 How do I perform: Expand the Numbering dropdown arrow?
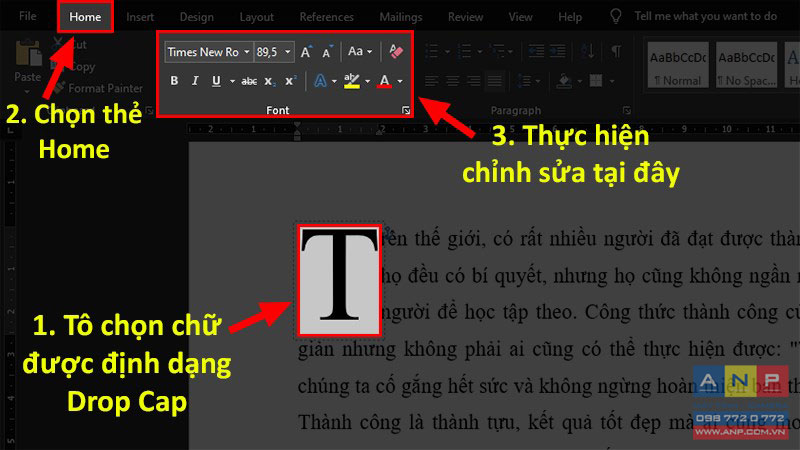[x=480, y=52]
